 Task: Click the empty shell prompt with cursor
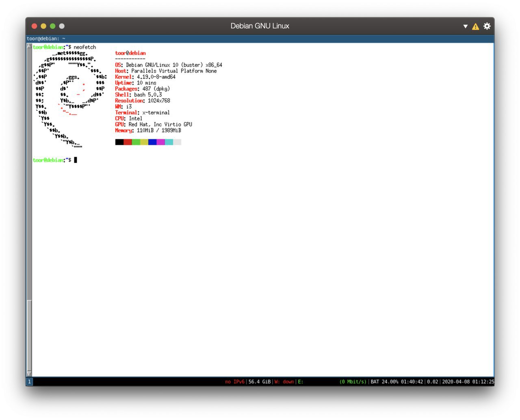point(55,160)
